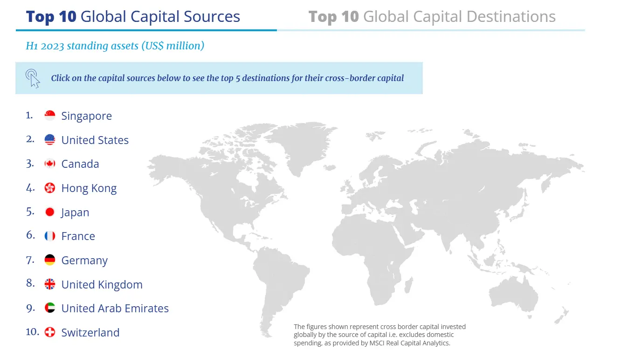Click the United States flag icon
This screenshot has height=364, width=621.
tap(50, 140)
